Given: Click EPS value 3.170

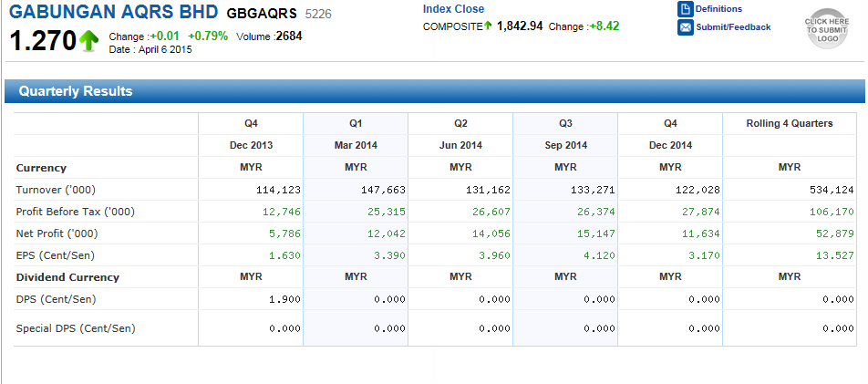Looking at the screenshot, I should pyautogui.click(x=704, y=255).
